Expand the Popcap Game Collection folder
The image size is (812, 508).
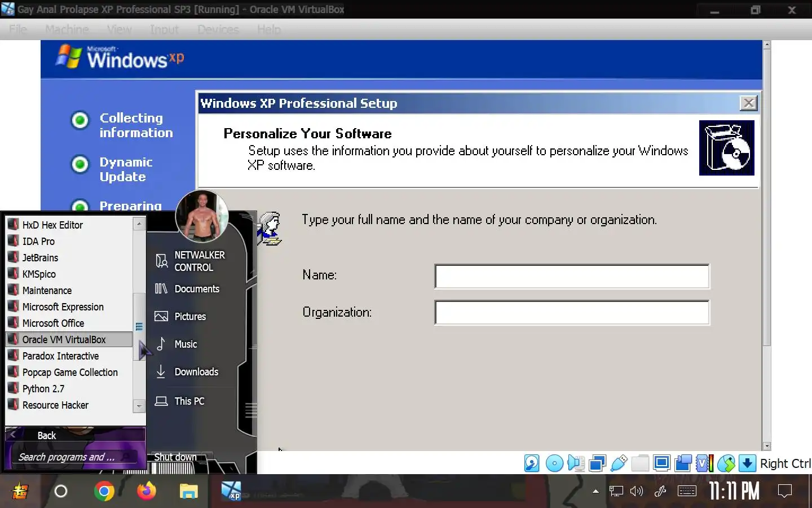[x=69, y=372]
